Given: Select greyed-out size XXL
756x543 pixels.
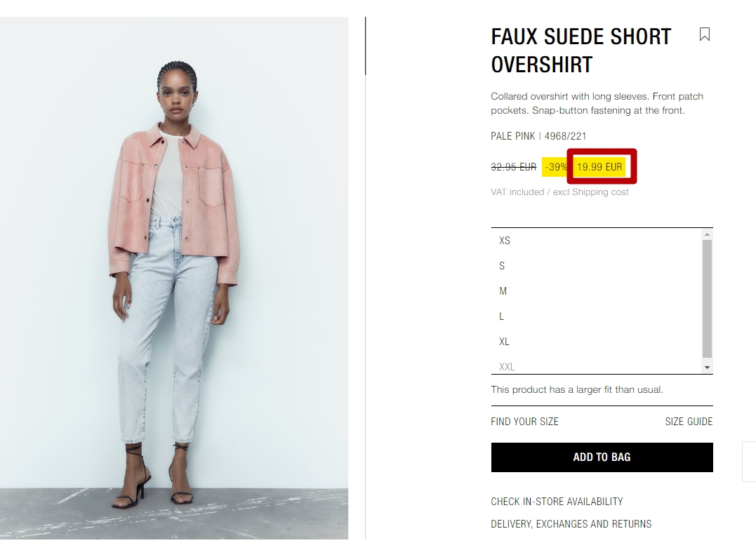Looking at the screenshot, I should [x=597, y=366].
